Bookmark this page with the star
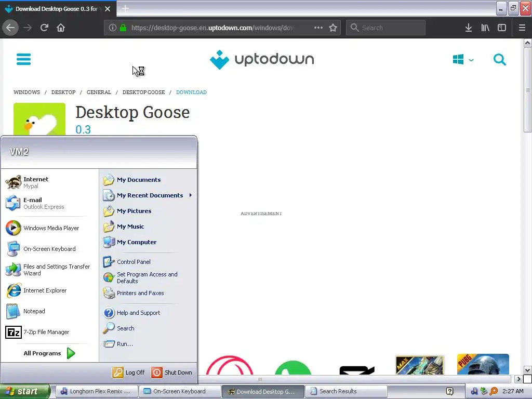Viewport: 532px width, 399px height. pyautogui.click(x=333, y=28)
